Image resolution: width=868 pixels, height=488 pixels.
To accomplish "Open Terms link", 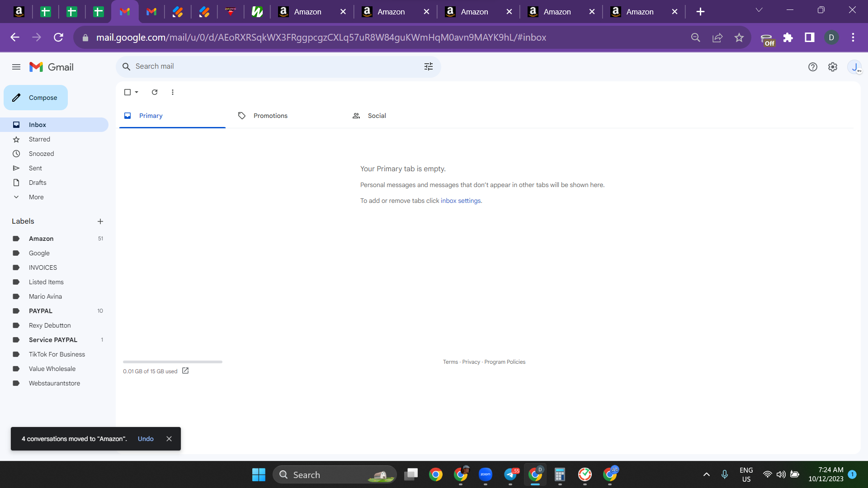I will point(450,362).
